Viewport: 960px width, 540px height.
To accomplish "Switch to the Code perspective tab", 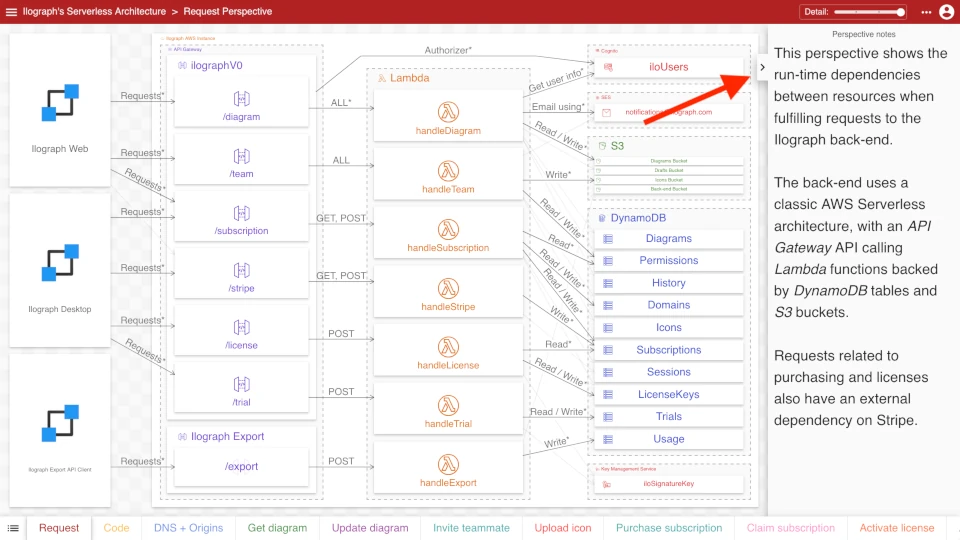I will [116, 528].
